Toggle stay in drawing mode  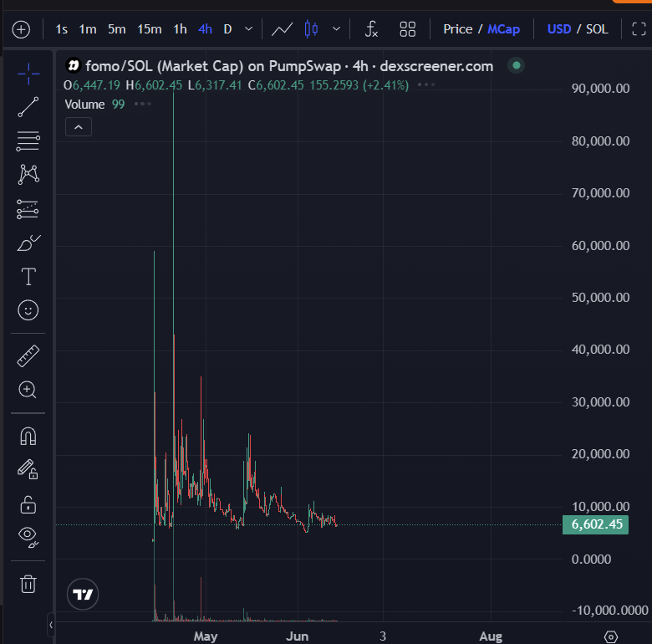(28, 469)
